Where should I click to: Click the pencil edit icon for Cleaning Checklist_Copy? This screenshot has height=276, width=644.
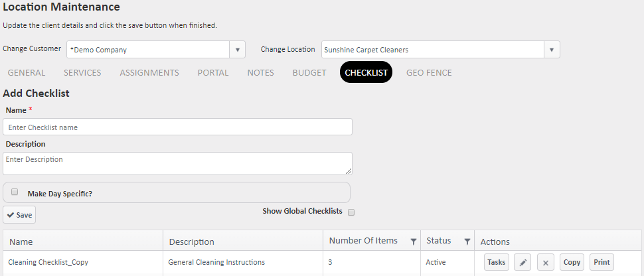523,262
